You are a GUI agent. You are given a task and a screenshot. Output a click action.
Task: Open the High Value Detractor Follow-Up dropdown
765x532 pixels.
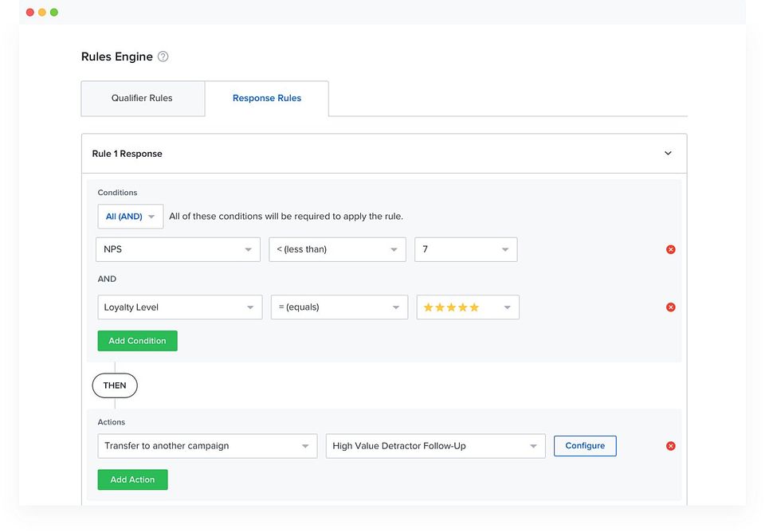435,446
